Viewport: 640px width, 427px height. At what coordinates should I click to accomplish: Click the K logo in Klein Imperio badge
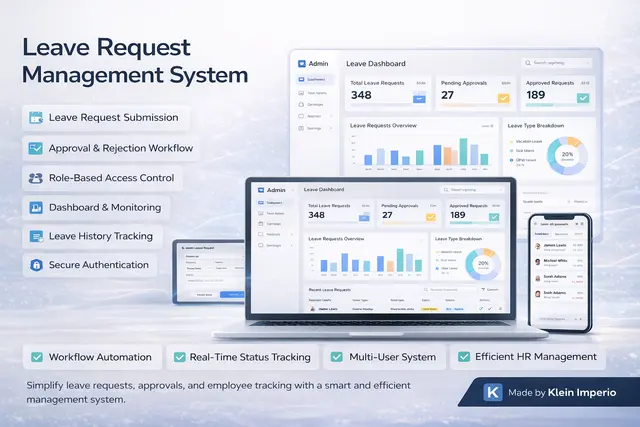[x=493, y=392]
